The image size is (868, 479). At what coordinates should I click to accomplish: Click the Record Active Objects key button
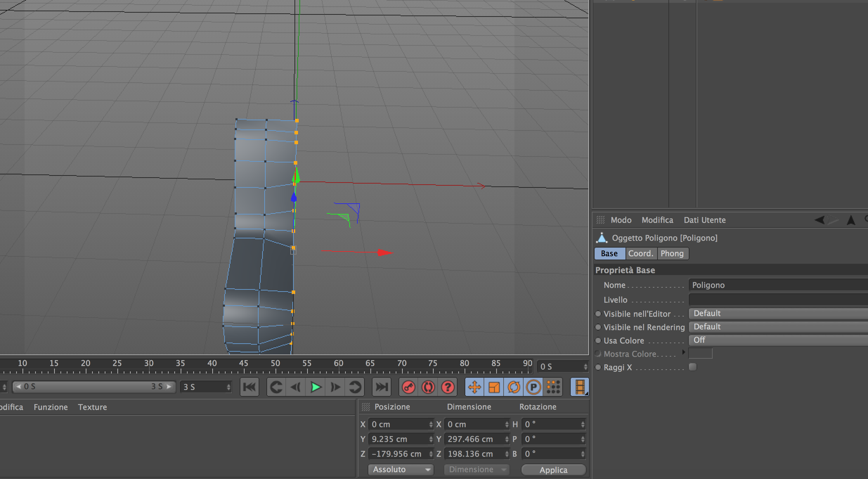[x=408, y=387]
